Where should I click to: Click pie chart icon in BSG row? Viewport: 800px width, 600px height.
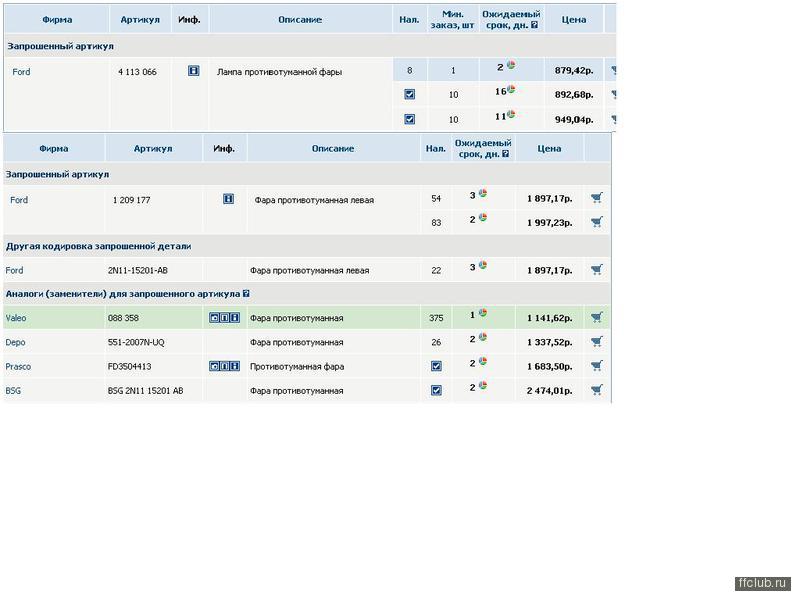[x=483, y=385]
